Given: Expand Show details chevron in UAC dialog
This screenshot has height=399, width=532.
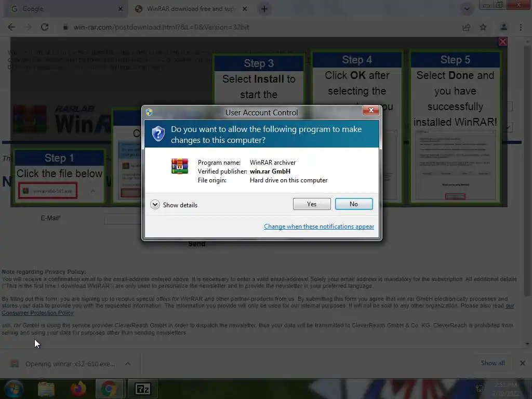Looking at the screenshot, I should (155, 205).
